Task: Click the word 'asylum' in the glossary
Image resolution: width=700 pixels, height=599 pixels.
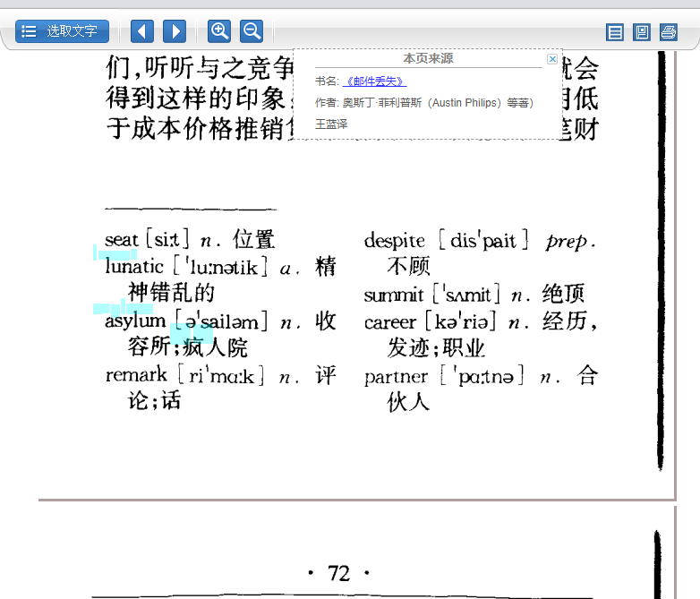Action: point(135,321)
